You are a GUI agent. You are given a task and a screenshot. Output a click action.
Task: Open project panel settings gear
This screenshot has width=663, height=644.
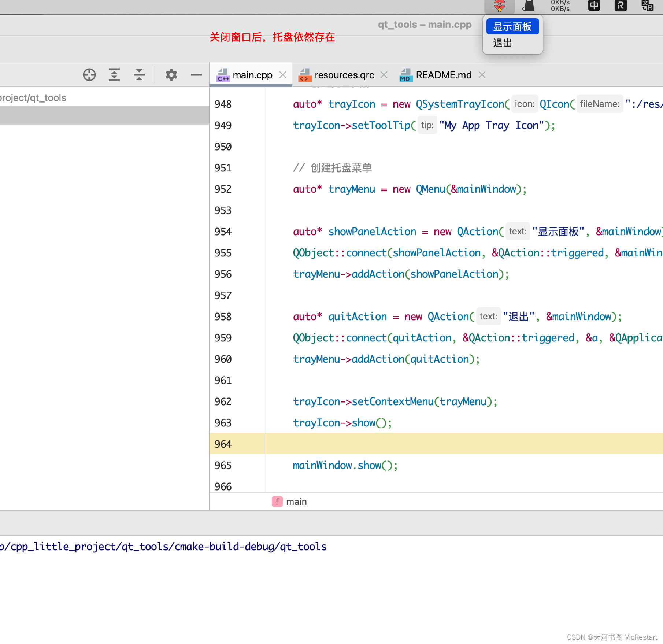[171, 75]
